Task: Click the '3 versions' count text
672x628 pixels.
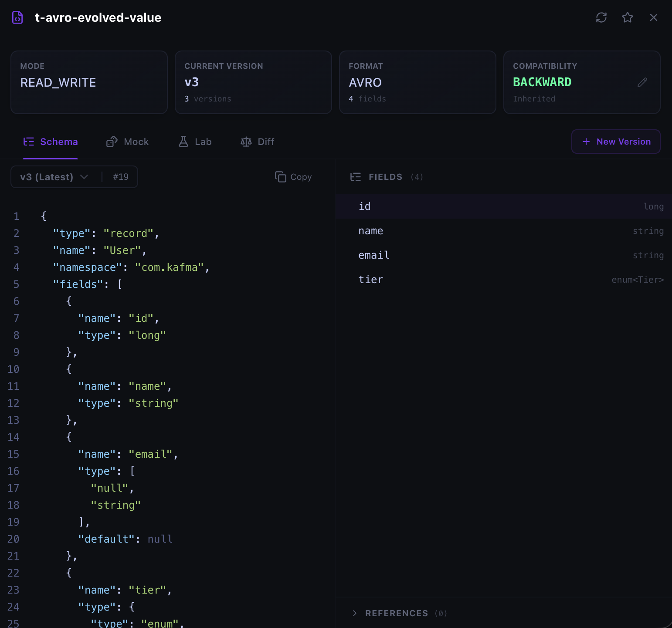Action: pyautogui.click(x=207, y=99)
